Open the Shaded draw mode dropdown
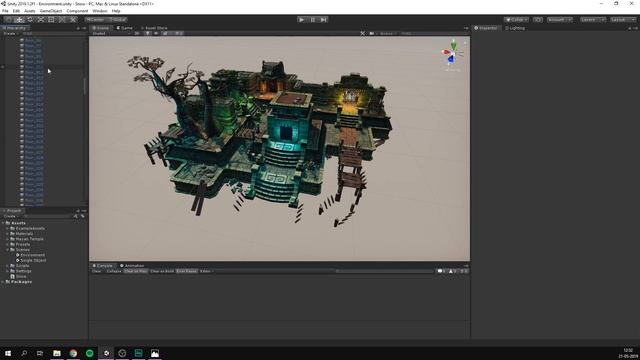640x360 pixels. (x=110, y=33)
